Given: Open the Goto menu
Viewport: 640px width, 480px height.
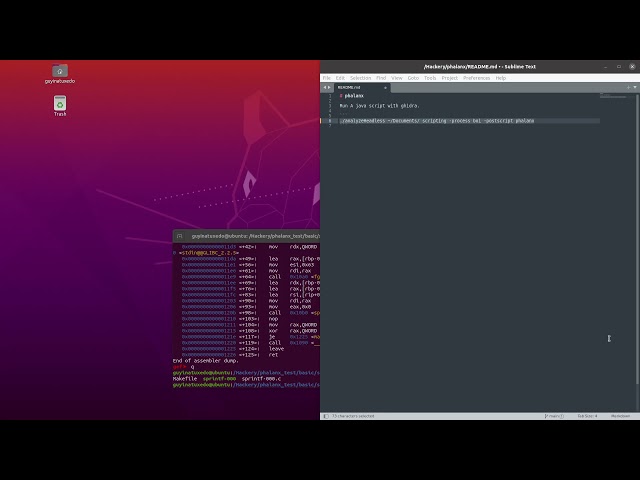Looking at the screenshot, I should click(413, 78).
